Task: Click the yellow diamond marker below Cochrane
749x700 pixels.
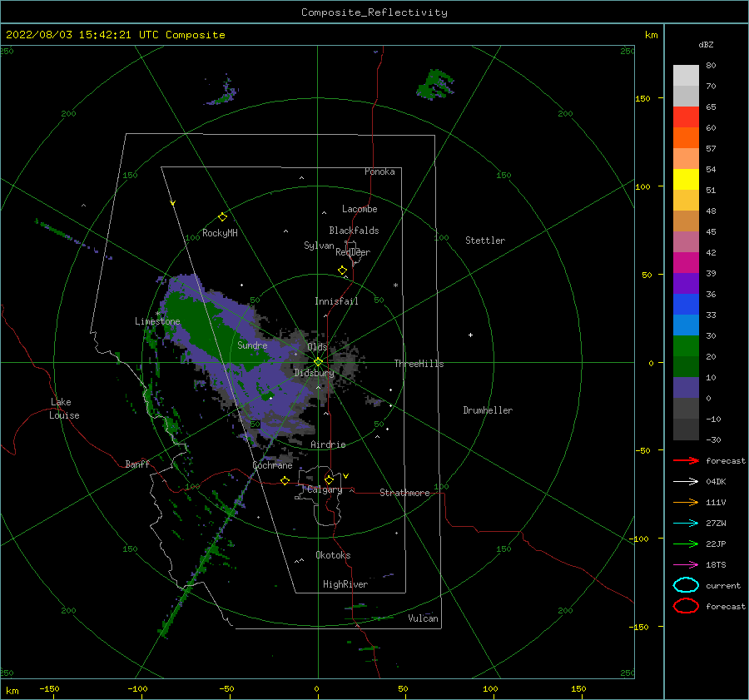Action: tap(285, 480)
